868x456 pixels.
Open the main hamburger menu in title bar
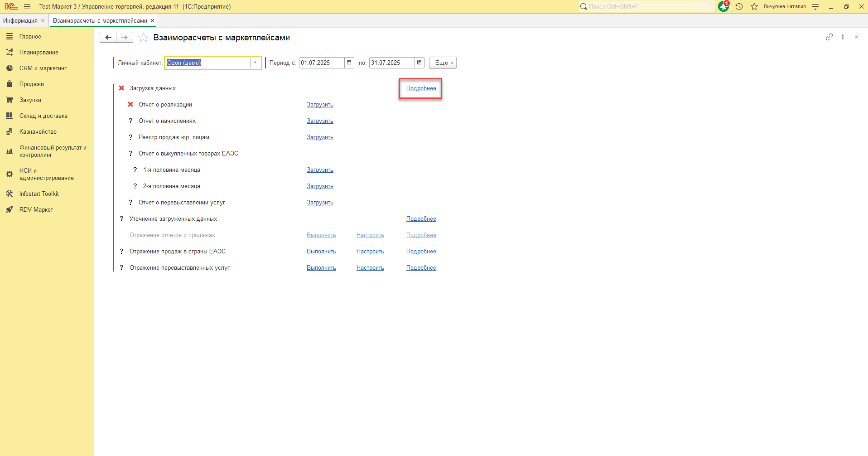click(x=27, y=6)
